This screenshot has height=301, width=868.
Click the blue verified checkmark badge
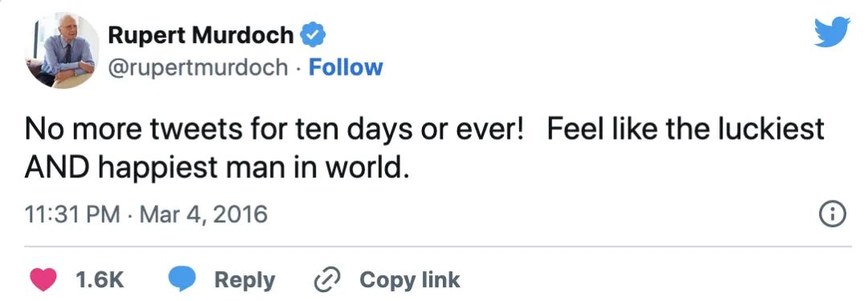313,36
